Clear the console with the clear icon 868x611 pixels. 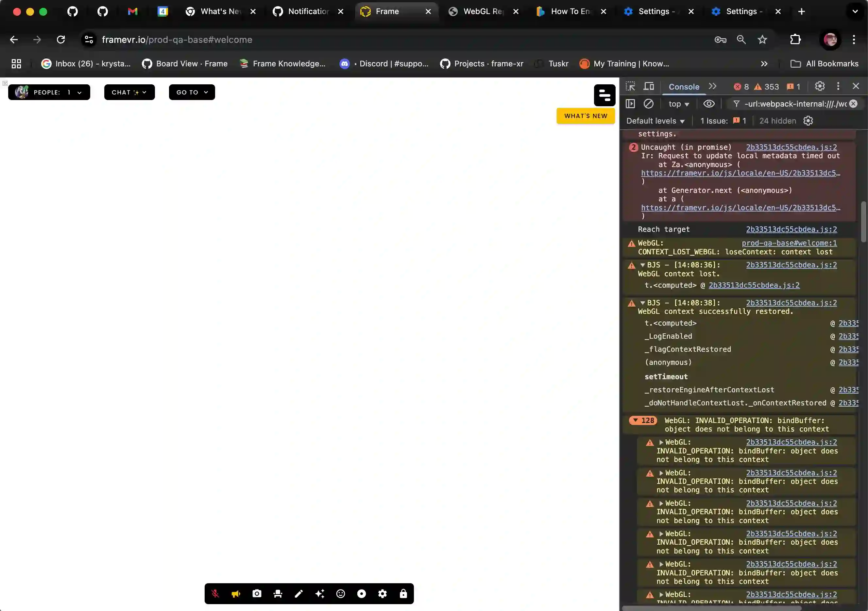tap(649, 104)
